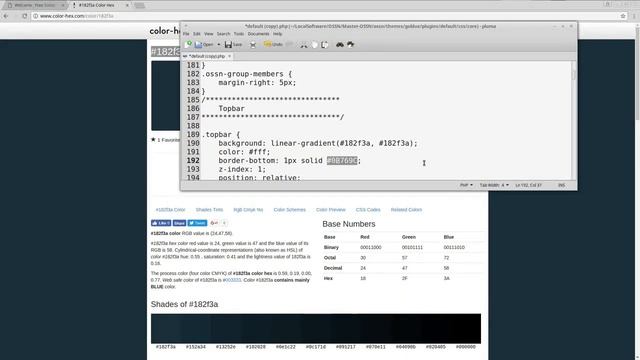Click the Copy icon in pluma toolbar
Screen dimensions: 640x360
point(314,44)
